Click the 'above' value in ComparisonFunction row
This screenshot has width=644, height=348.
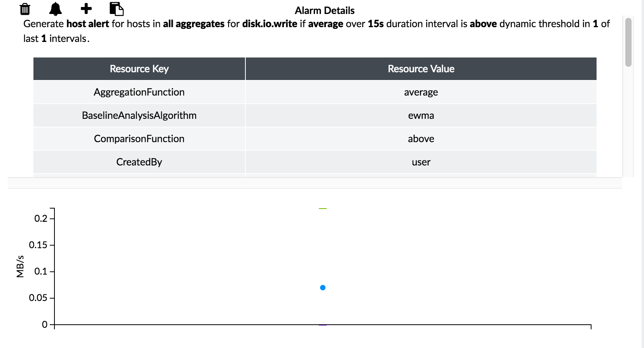[x=421, y=139]
